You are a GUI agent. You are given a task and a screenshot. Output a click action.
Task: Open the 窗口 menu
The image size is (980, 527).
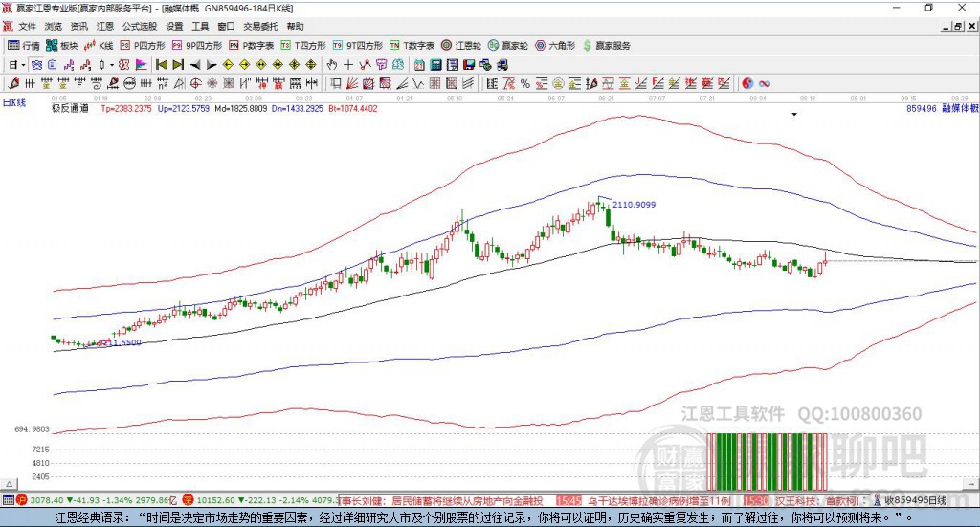click(226, 26)
